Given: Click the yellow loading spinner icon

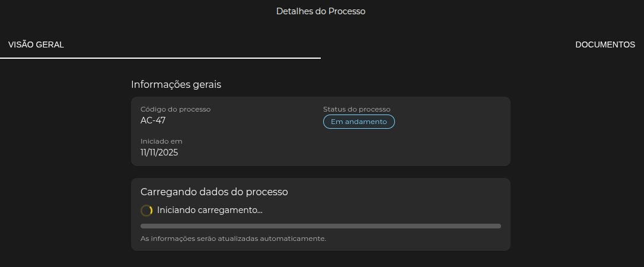Looking at the screenshot, I should coord(146,211).
